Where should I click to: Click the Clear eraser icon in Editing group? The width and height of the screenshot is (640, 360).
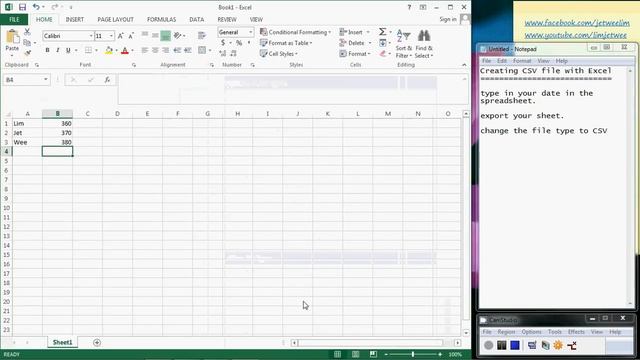point(382,53)
